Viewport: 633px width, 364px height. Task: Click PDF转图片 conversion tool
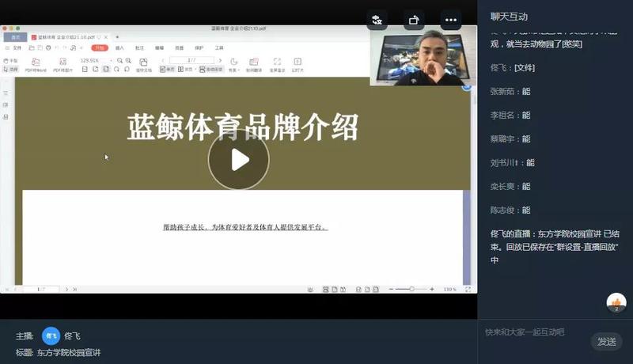(63, 65)
